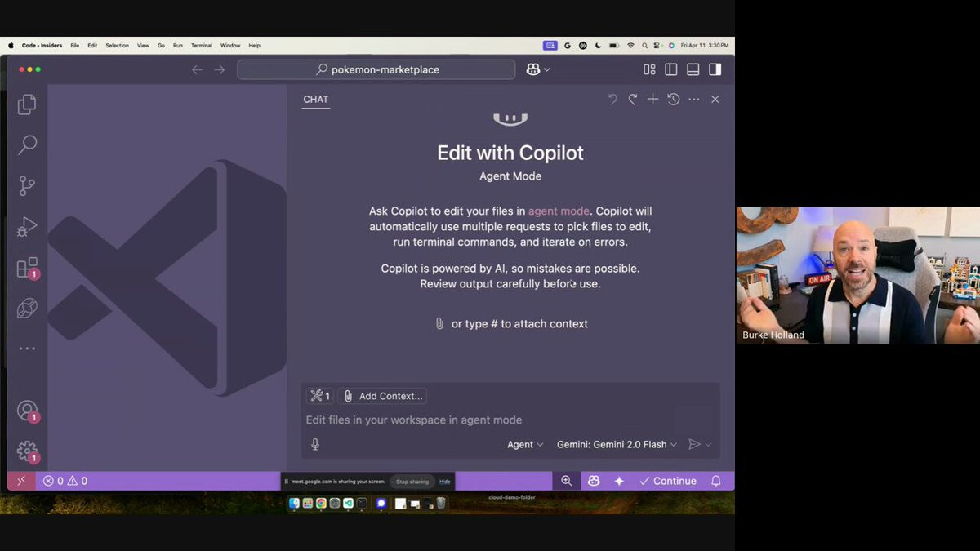Undo last chat request

point(612,99)
